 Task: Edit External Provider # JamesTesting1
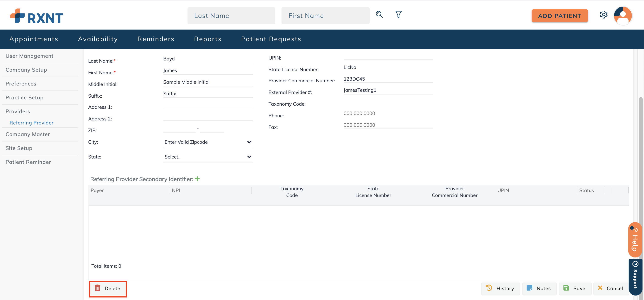pos(388,90)
